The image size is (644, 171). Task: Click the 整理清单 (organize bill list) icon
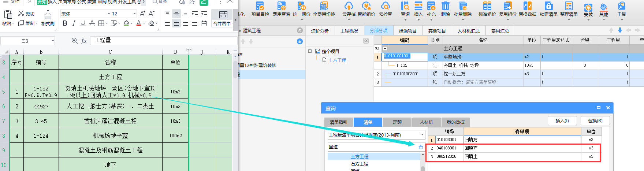click(x=569, y=6)
